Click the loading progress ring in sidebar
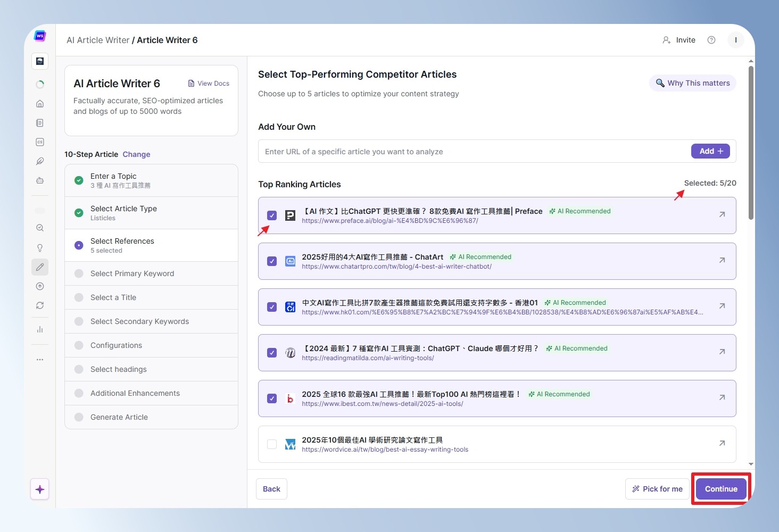 click(x=40, y=84)
